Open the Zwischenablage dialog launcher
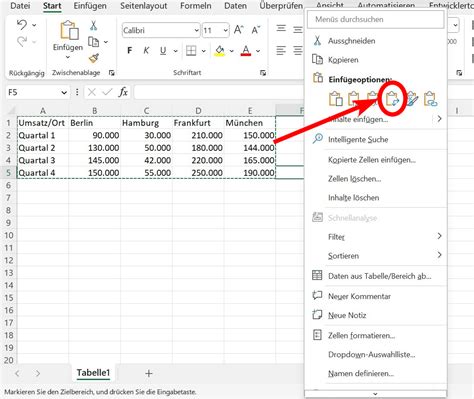The width and height of the screenshot is (474, 399). pos(112,73)
